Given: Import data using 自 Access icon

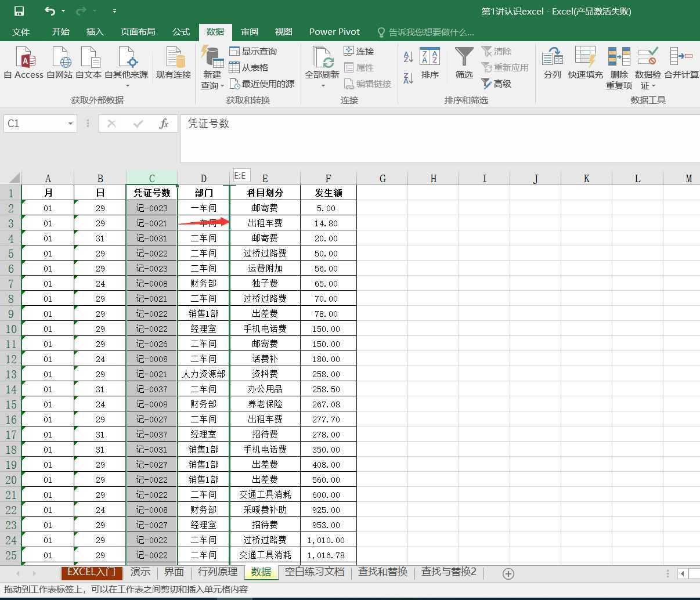Looking at the screenshot, I should click(x=24, y=63).
